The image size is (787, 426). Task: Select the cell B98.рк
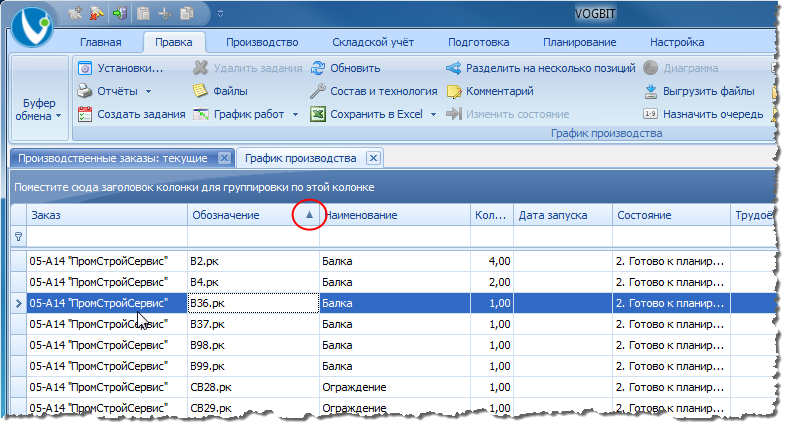pyautogui.click(x=253, y=345)
